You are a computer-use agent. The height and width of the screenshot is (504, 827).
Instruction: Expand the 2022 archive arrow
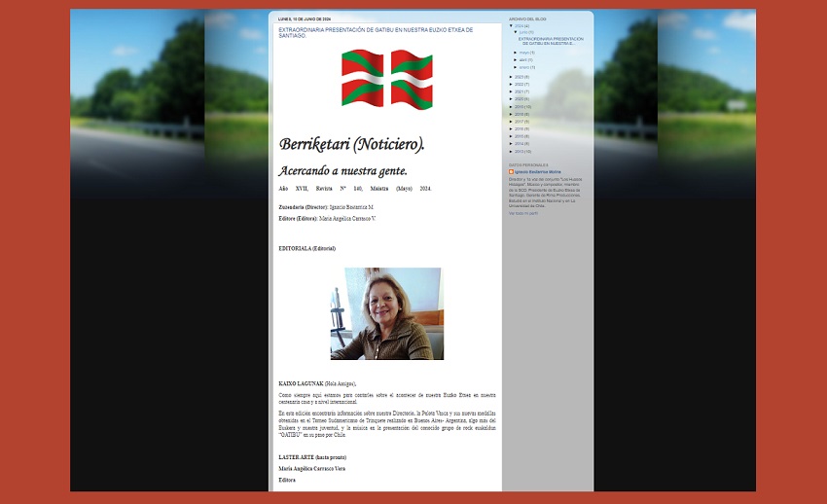click(511, 85)
